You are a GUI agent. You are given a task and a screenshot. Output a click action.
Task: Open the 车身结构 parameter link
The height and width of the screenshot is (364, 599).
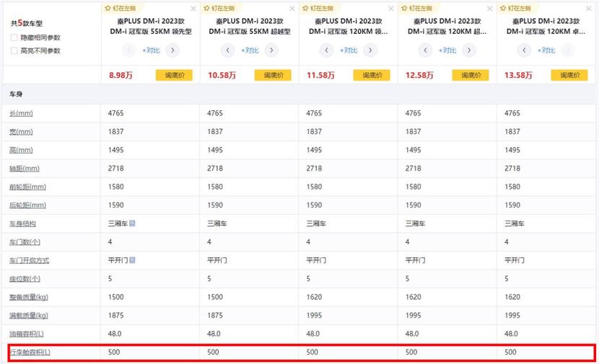pos(22,223)
